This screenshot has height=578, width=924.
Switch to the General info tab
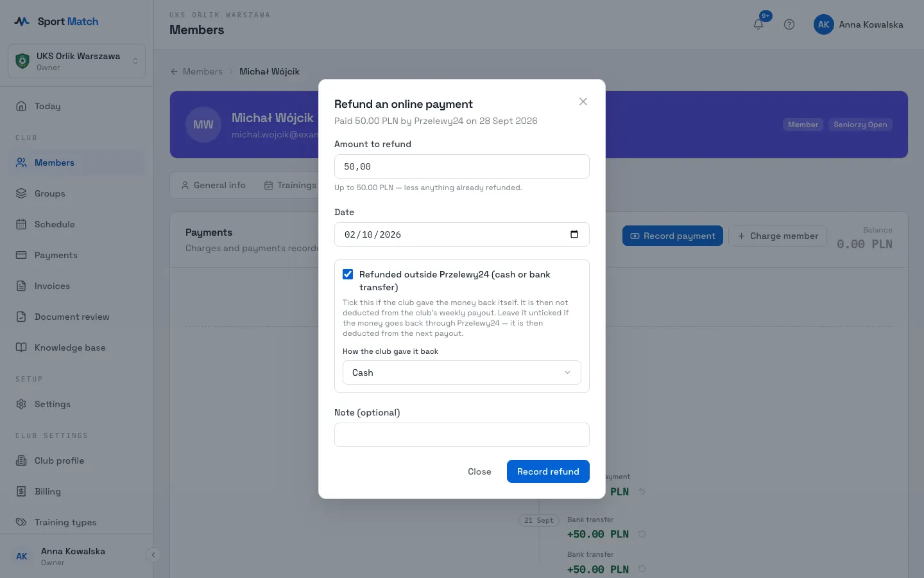click(x=214, y=185)
